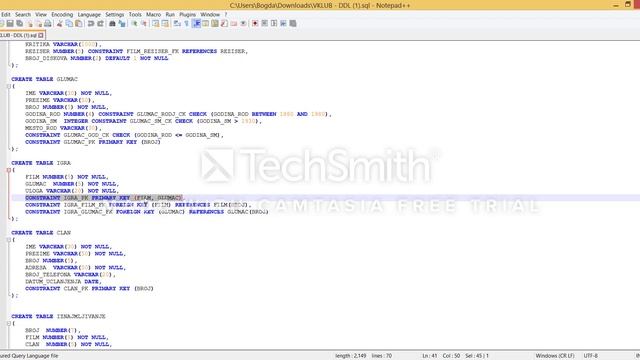The width and height of the screenshot is (640, 360).
Task: Click the Undo toolbar icon
Action: point(91,24)
